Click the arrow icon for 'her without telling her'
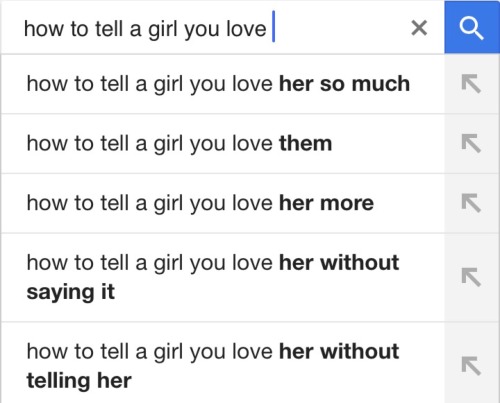 coord(471,366)
